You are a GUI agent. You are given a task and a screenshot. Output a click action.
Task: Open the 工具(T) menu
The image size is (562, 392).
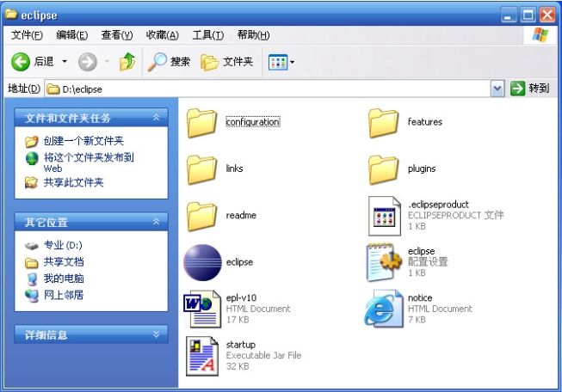[208, 35]
